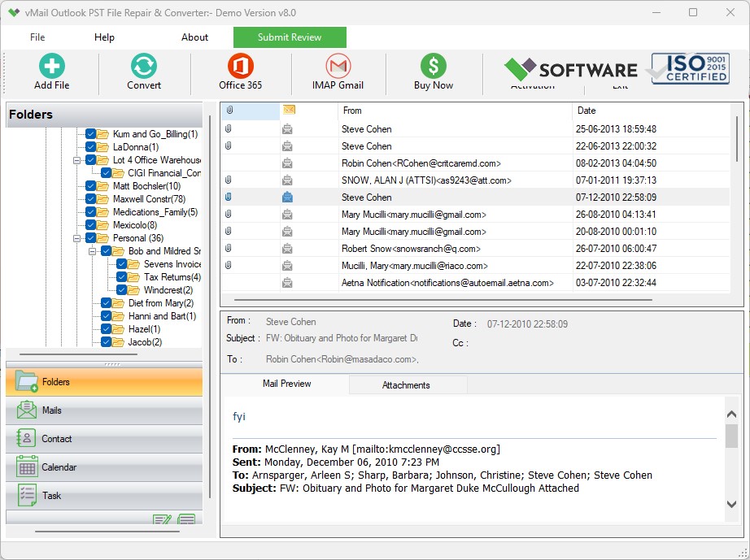Open the Office 365 export option
This screenshot has width=750, height=560.
(240, 66)
